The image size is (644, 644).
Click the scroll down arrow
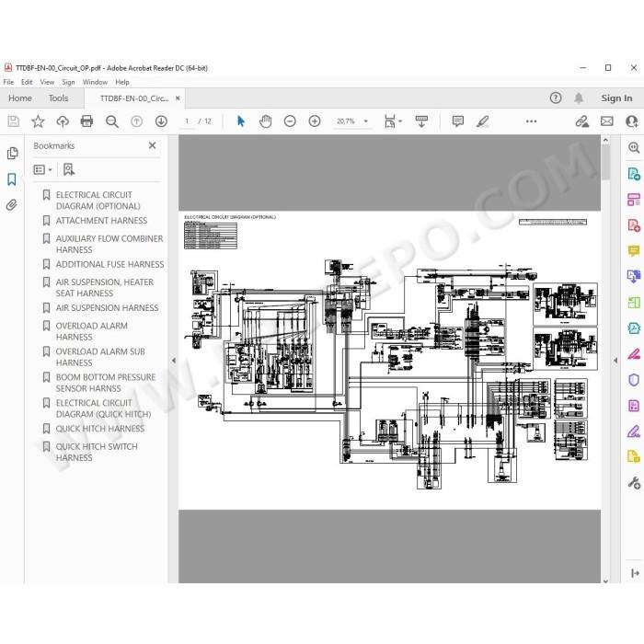(605, 581)
